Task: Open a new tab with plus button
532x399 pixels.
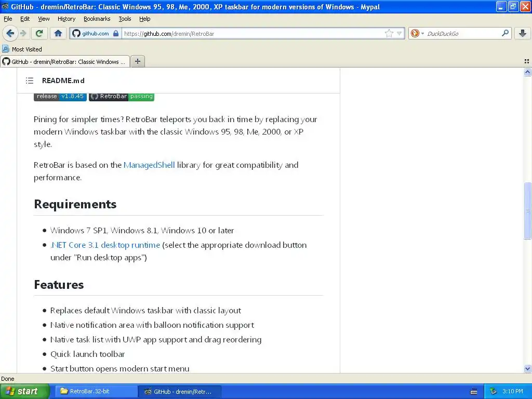Action: tap(138, 61)
